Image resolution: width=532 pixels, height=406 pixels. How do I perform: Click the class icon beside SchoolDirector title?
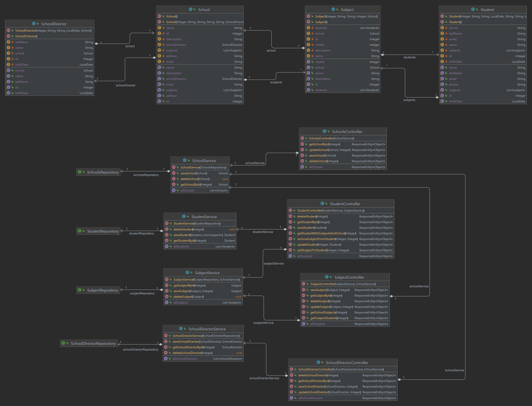pyautogui.click(x=34, y=24)
